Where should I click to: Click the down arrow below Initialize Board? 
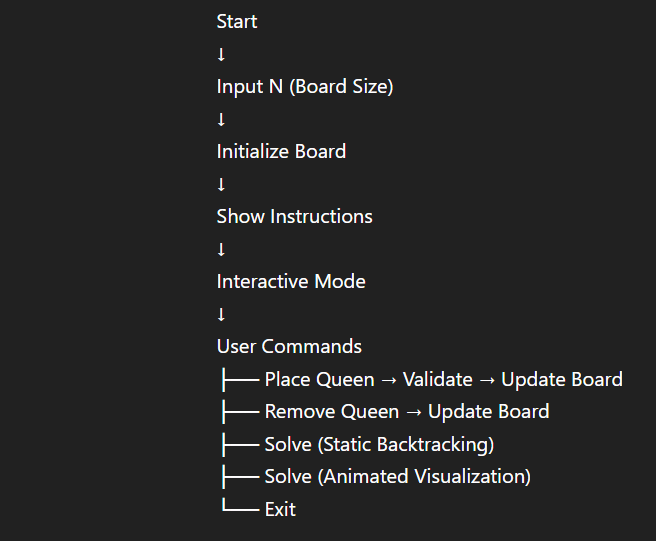pyautogui.click(x=221, y=184)
